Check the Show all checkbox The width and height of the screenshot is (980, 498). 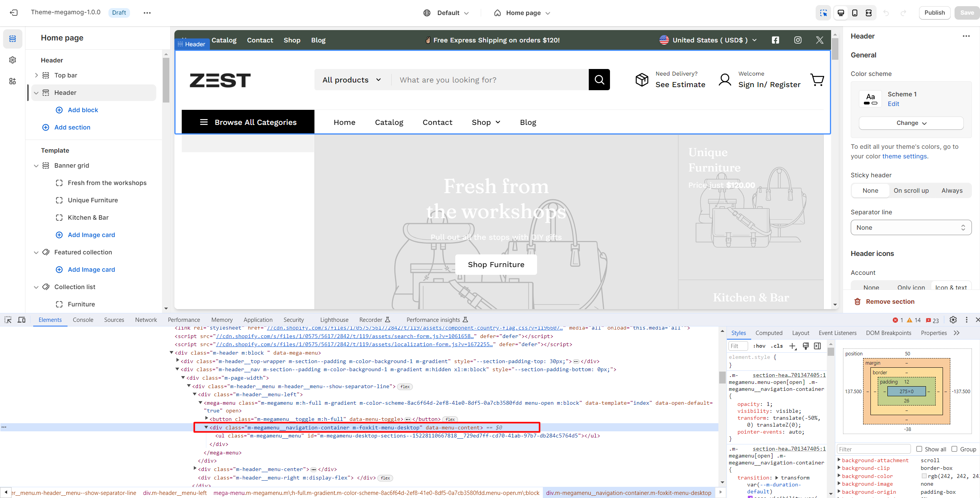[x=919, y=449]
